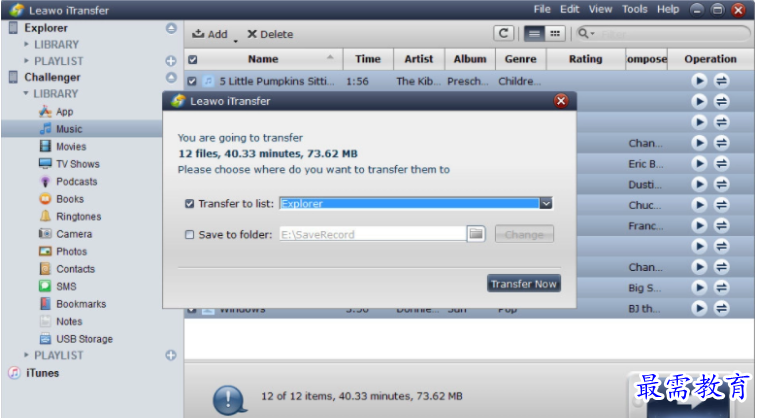
Task: Open Bookmarks category
Action: (73, 304)
